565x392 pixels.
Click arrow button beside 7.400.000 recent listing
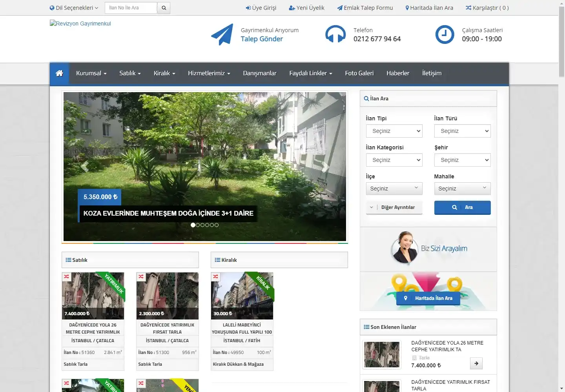pos(476,363)
